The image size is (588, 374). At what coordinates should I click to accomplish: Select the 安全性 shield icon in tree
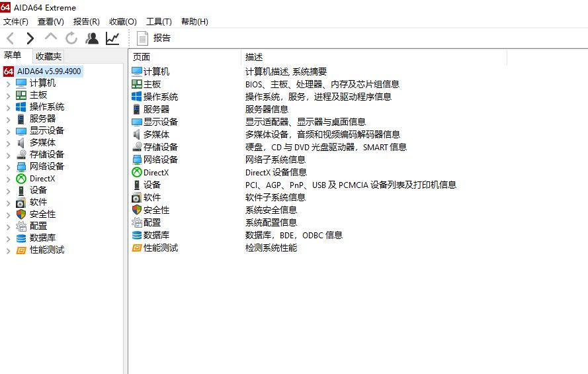[21, 214]
